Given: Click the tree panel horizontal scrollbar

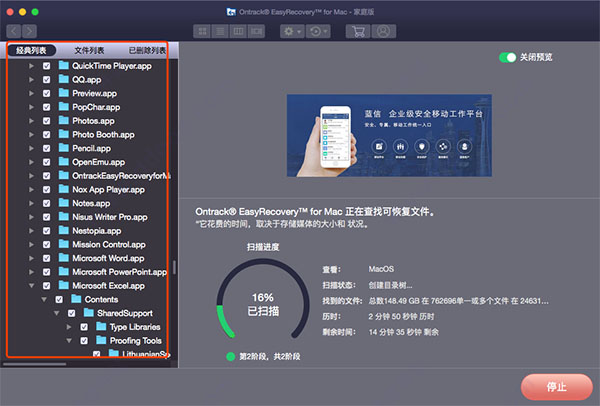Looking at the screenshot, I should [34, 364].
